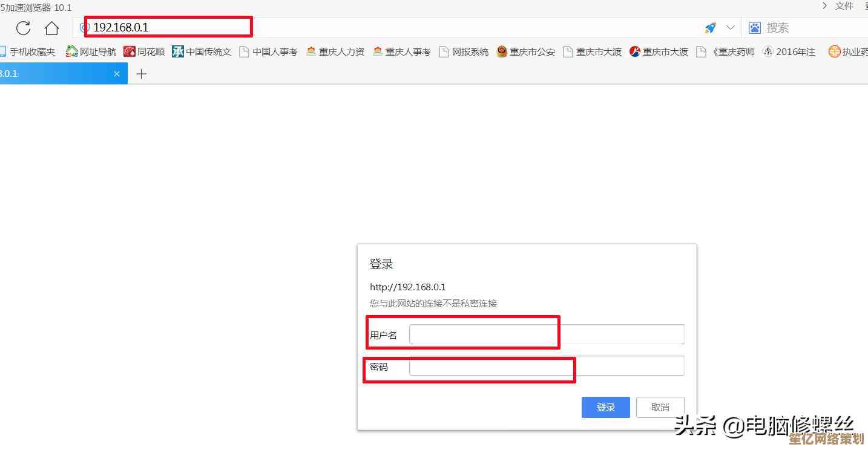This screenshot has width=868, height=450.
Task: Open the 重庆市公安 bookmark
Action: pos(525,52)
